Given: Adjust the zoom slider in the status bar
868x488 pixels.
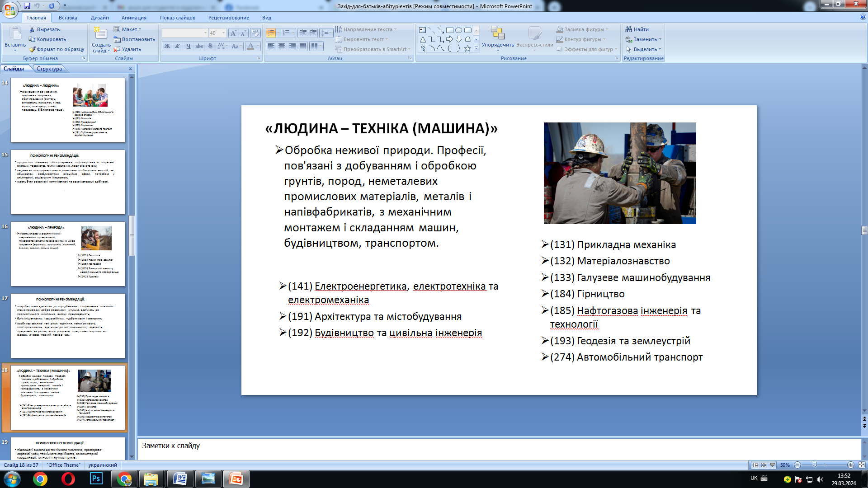Looking at the screenshot, I should click(x=815, y=465).
